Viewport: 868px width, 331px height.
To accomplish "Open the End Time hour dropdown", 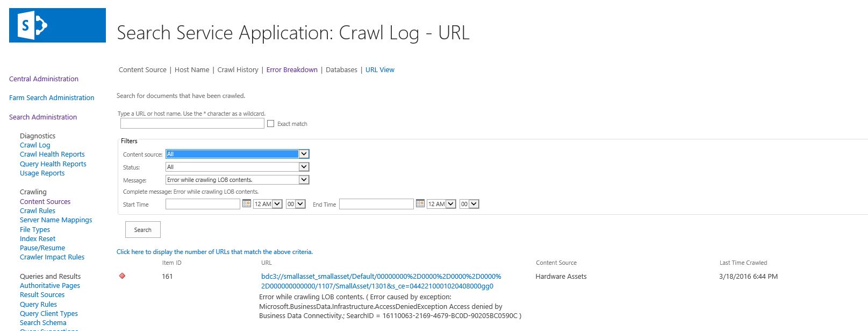I will click(441, 204).
